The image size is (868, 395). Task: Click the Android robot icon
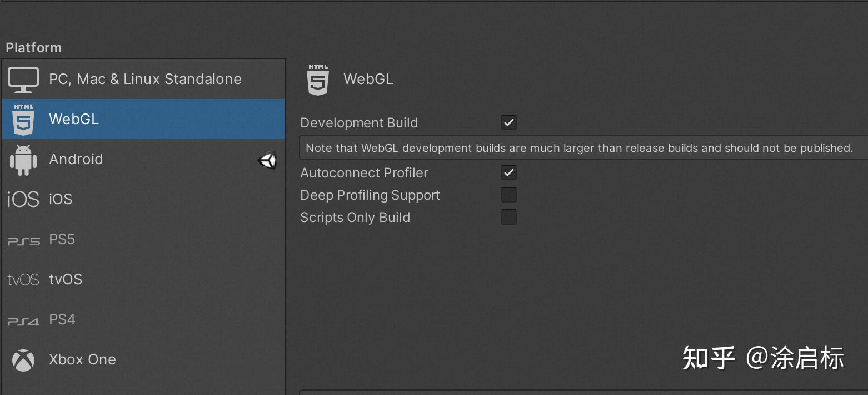[23, 159]
